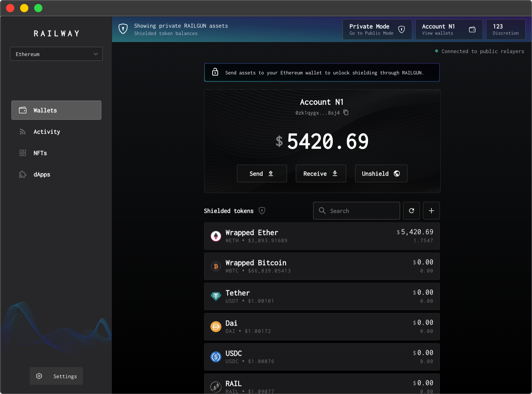Click the RAIL token logo
Image resolution: width=532 pixels, height=394 pixels.
tap(216, 387)
